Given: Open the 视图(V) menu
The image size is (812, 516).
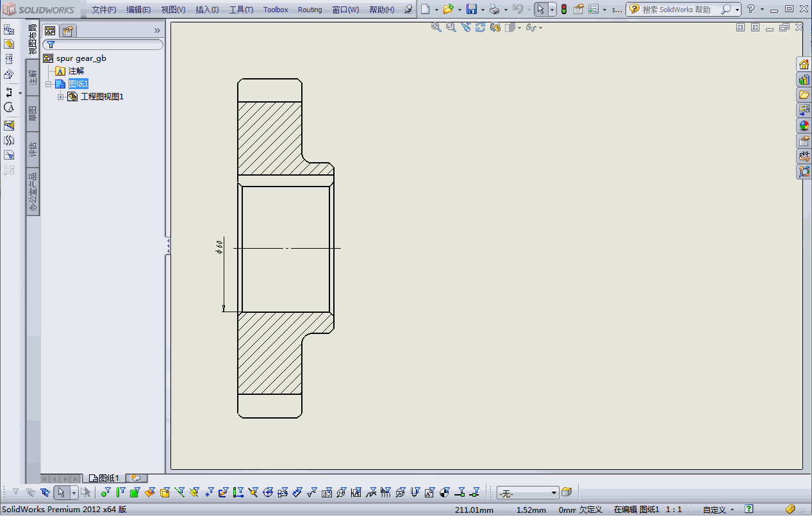Looking at the screenshot, I should pyautogui.click(x=173, y=10).
